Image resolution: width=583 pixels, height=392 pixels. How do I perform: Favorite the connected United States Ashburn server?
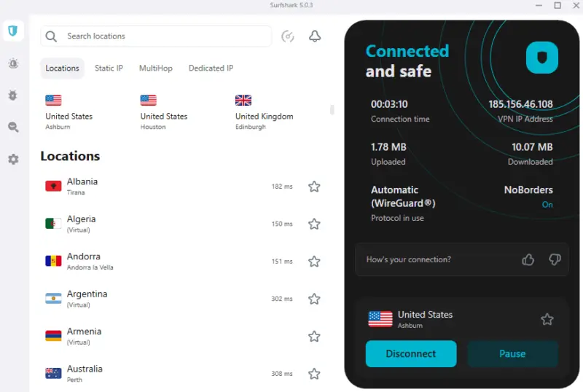547,319
